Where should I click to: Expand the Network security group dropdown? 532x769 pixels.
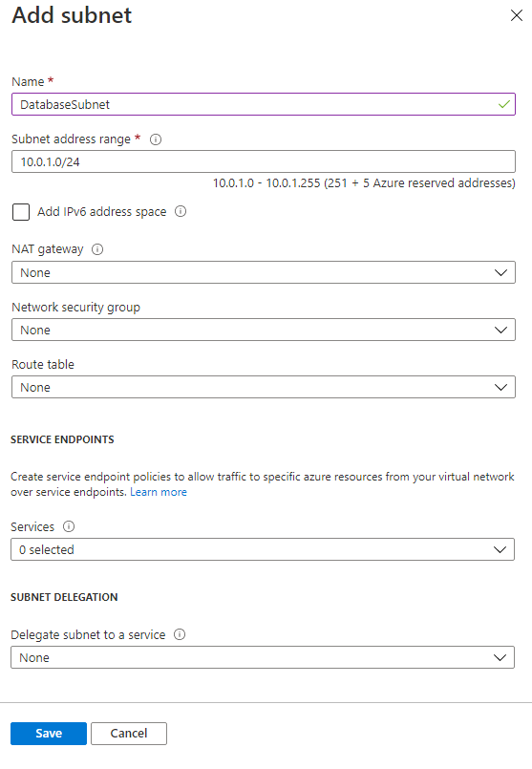[264, 330]
